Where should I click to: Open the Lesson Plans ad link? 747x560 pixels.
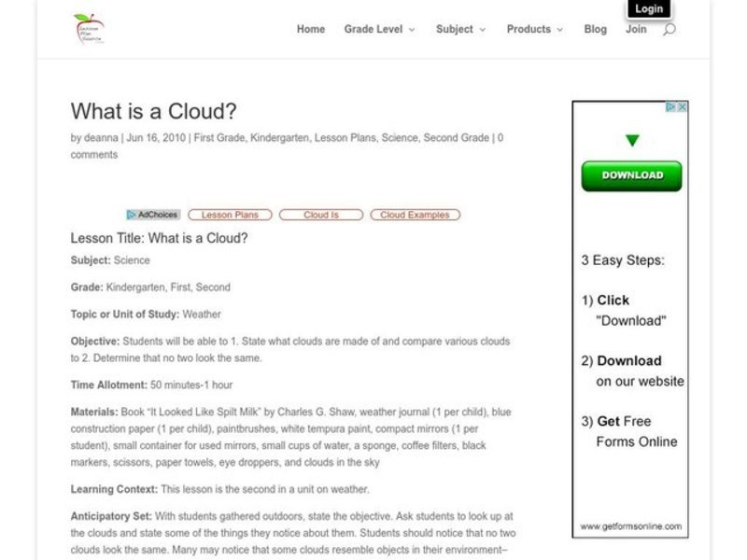[229, 214]
